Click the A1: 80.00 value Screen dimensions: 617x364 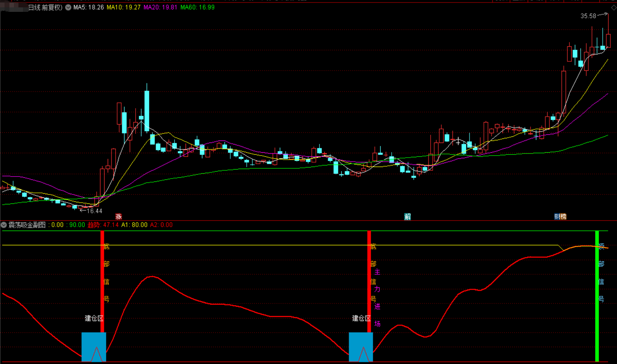(x=134, y=225)
